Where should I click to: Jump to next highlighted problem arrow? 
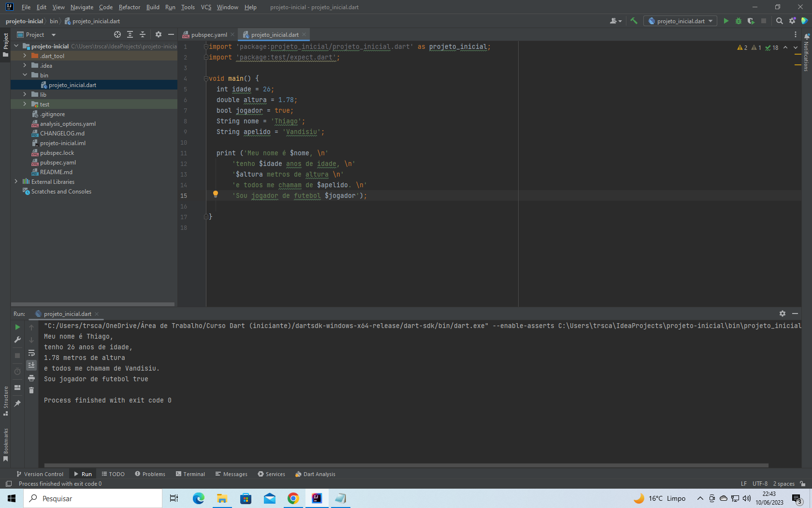tap(796, 47)
